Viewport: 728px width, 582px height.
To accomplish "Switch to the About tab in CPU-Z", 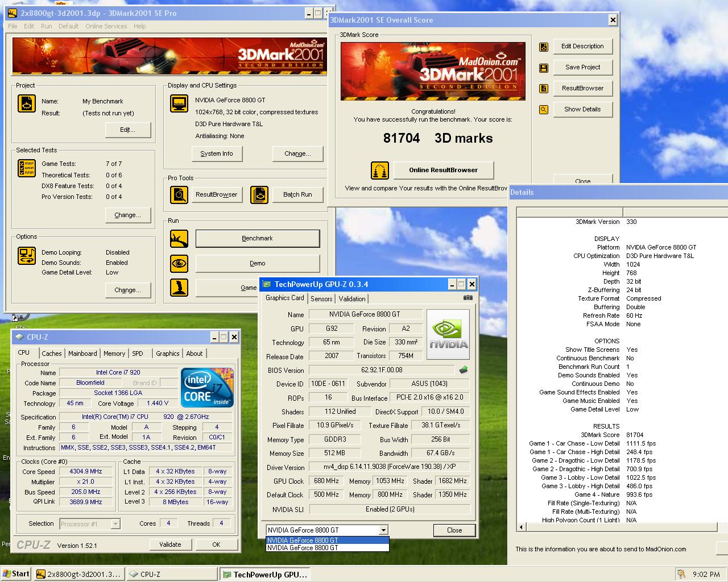I will click(x=195, y=354).
